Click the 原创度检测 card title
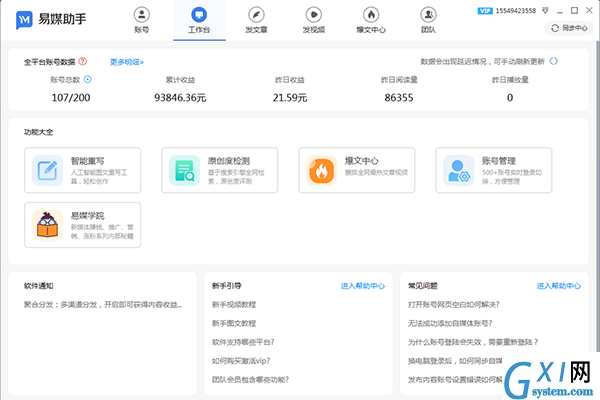This screenshot has width=600, height=400. 229,161
